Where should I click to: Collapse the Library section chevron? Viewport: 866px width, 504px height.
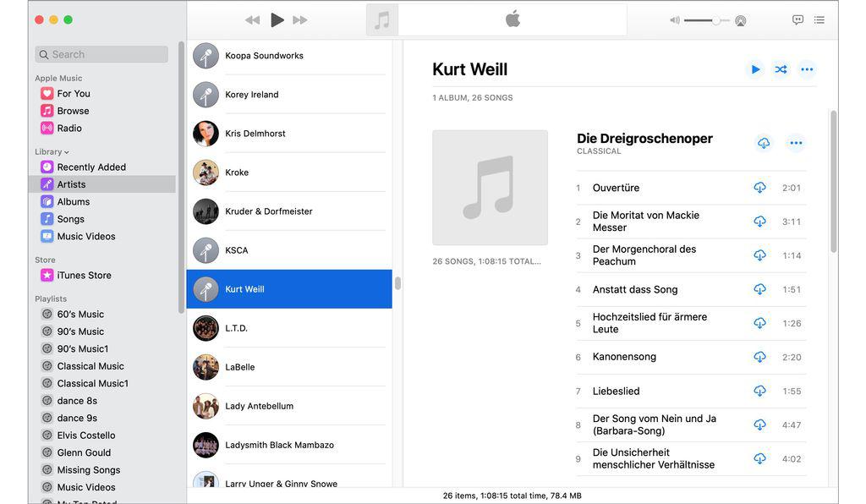(x=67, y=152)
